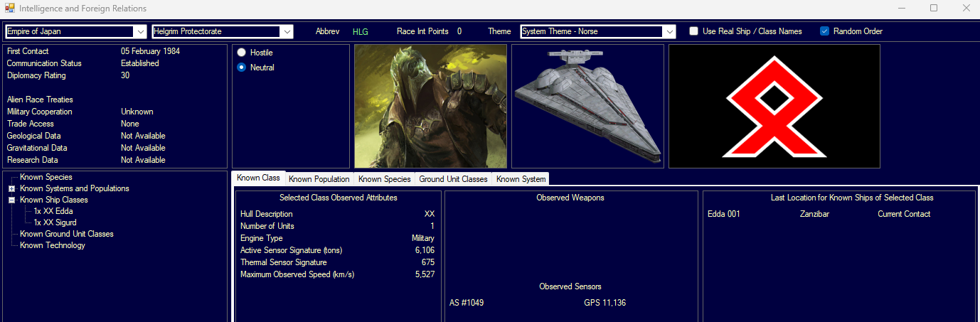This screenshot has width=980, height=322.
Task: Click the Hull Description row
Action: (338, 214)
